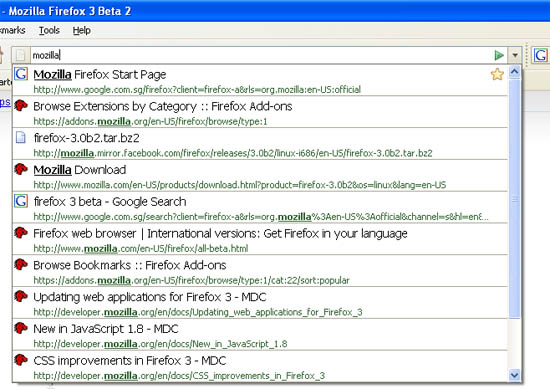This screenshot has height=389, width=550.
Task: Click the bookmark star on Mozilla Firefox Start Page
Action: (497, 74)
